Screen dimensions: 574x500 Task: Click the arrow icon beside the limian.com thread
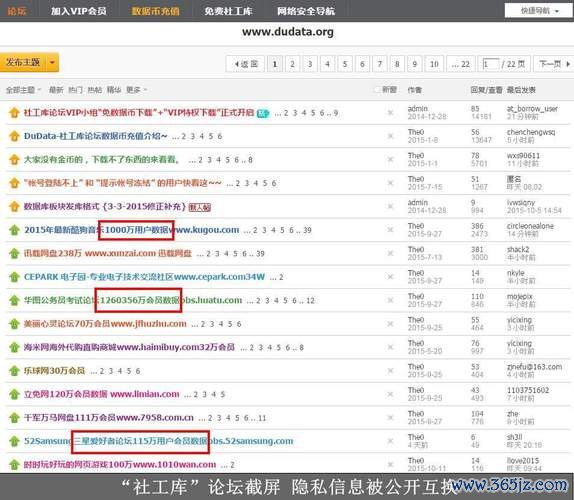coord(14,394)
